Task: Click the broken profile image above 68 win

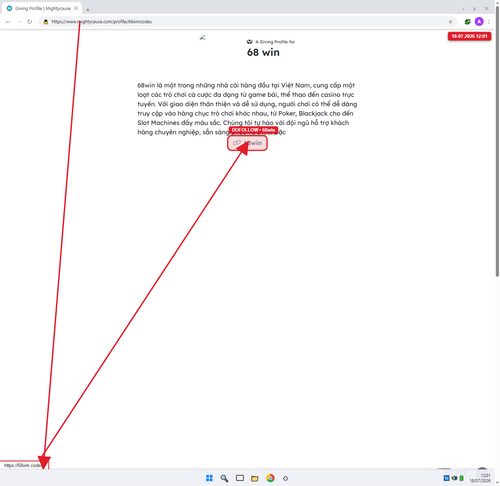Action: click(x=202, y=37)
